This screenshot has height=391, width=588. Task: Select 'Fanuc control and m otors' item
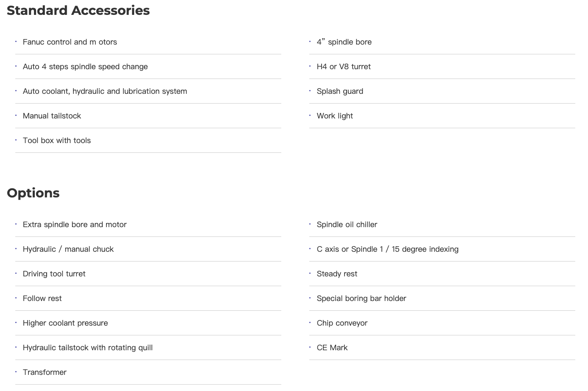click(70, 42)
